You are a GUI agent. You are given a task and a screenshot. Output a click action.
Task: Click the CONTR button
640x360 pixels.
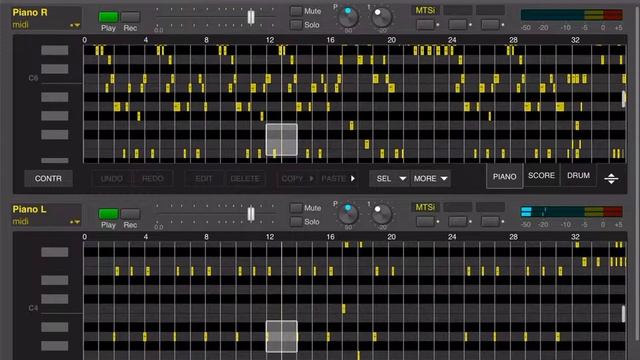[x=48, y=179]
